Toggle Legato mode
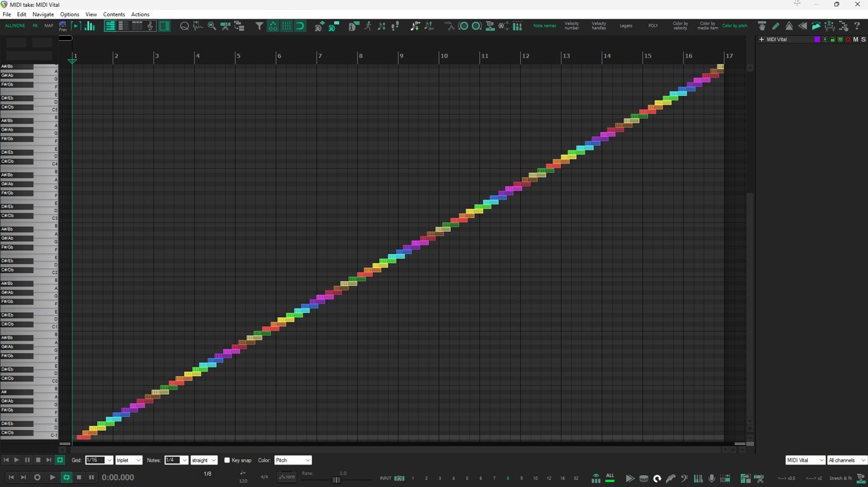The height and width of the screenshot is (487, 868). pos(626,26)
